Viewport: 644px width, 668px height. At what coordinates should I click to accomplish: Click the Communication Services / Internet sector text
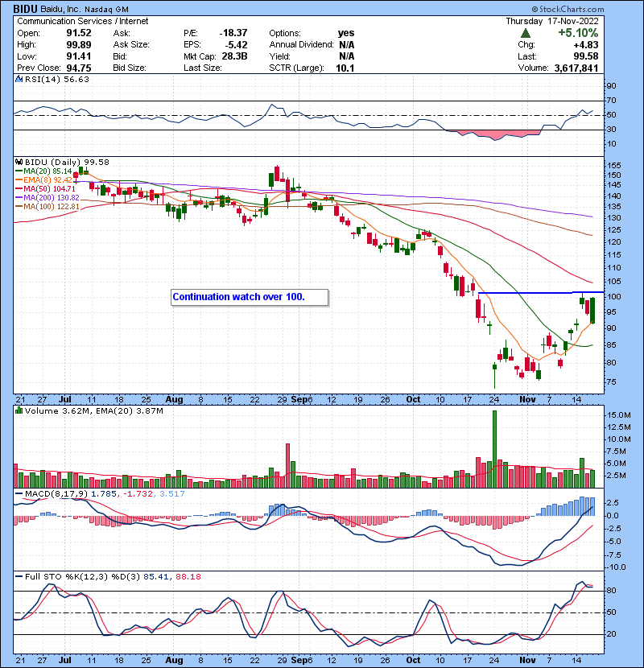83,21
